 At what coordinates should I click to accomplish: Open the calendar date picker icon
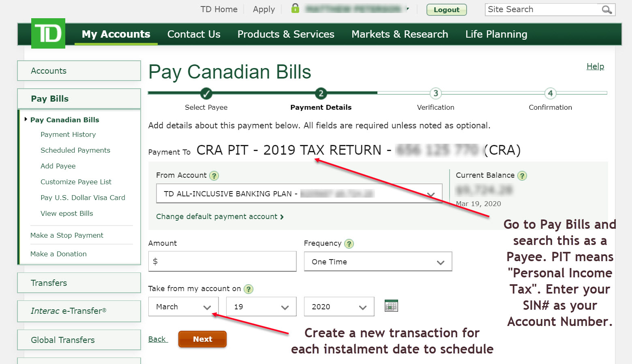pos(391,306)
